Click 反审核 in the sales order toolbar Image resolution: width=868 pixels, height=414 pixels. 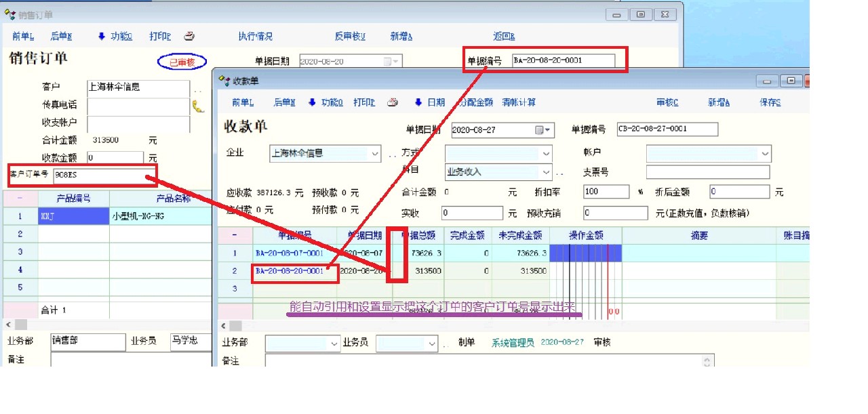pyautogui.click(x=350, y=37)
